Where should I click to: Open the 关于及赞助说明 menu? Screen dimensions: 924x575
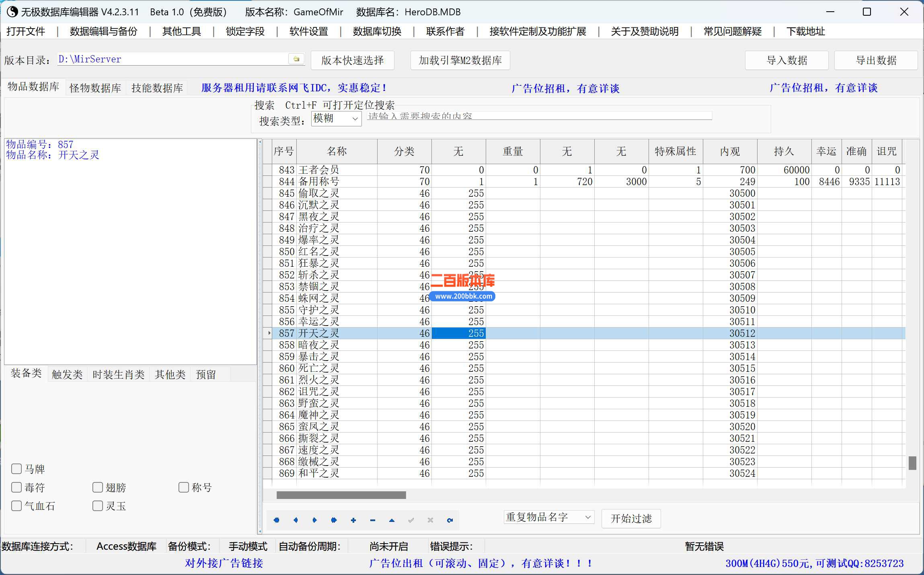[645, 31]
